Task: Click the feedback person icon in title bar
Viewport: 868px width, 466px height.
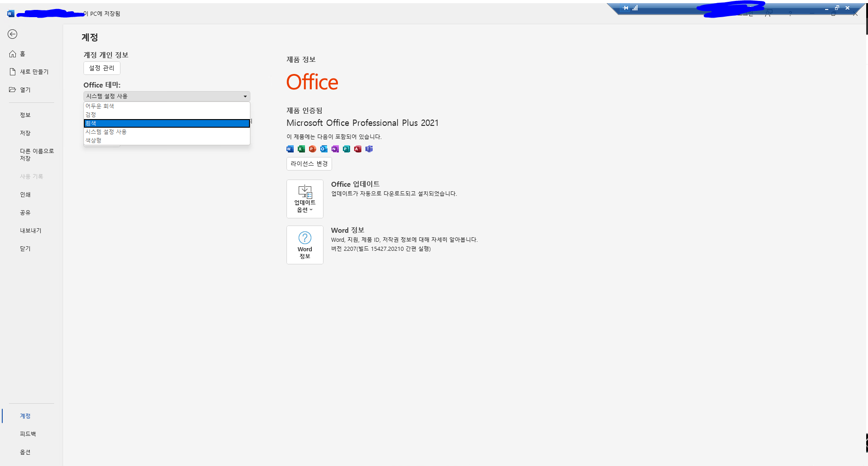Action: coord(768,14)
